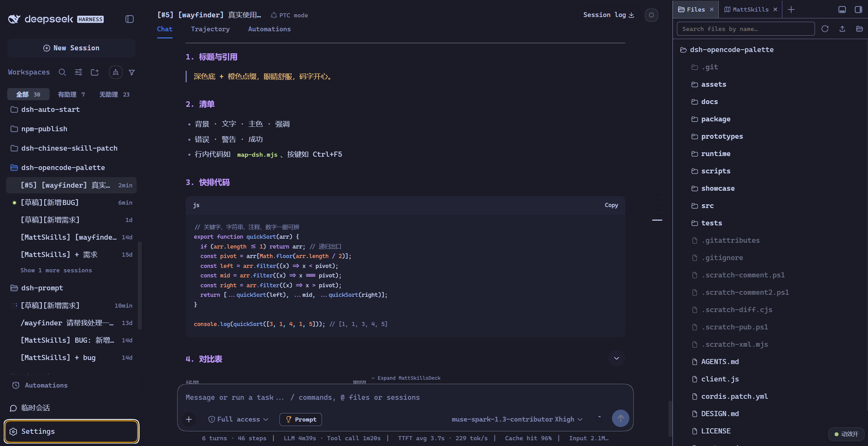Search workspaces magnifier icon
The width and height of the screenshot is (868, 446).
[x=62, y=72]
